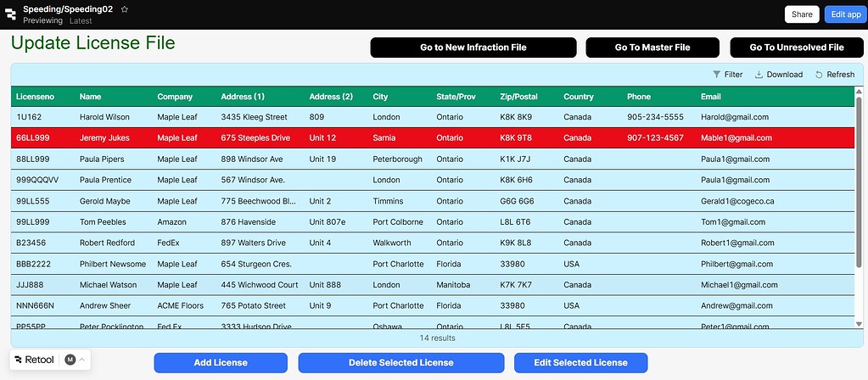868x380 pixels.
Task: Refresh the license table
Action: pos(835,75)
